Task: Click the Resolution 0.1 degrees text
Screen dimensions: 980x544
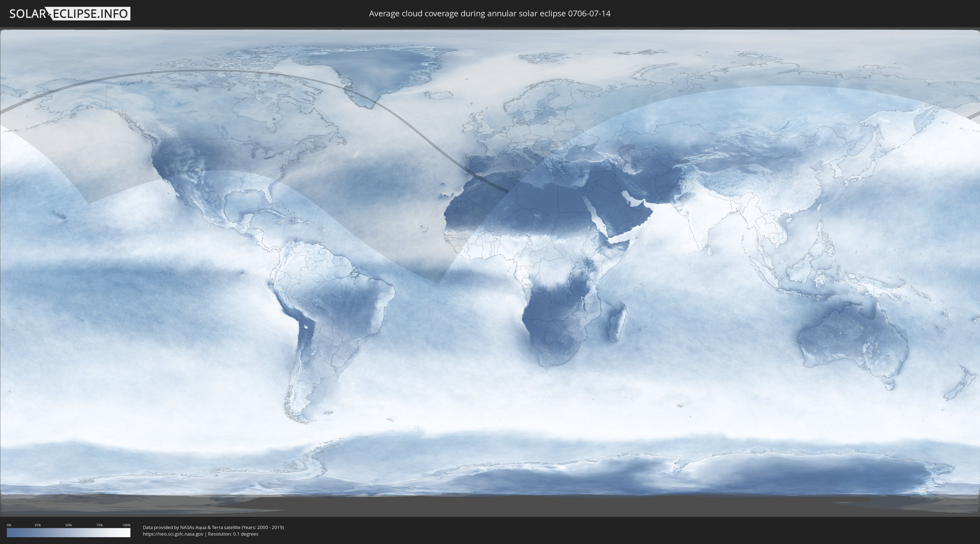Action: click(x=233, y=534)
